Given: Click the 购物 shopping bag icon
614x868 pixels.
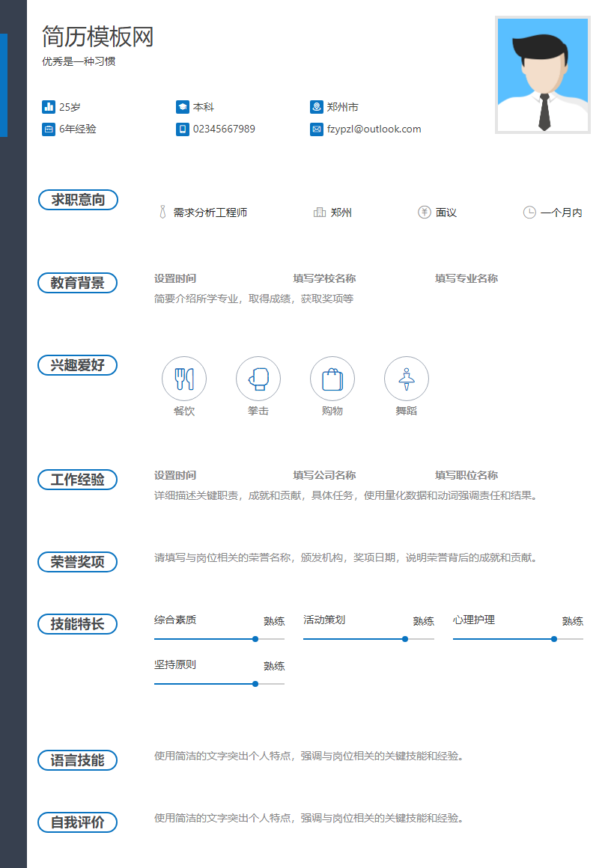Looking at the screenshot, I should coord(332,379).
